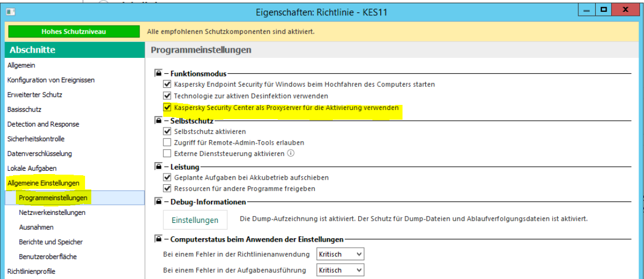644x279 pixels.
Task: Click 'Alle empfohlenen Schutzkomponenten sind aktiviert' text
Action: [x=231, y=32]
